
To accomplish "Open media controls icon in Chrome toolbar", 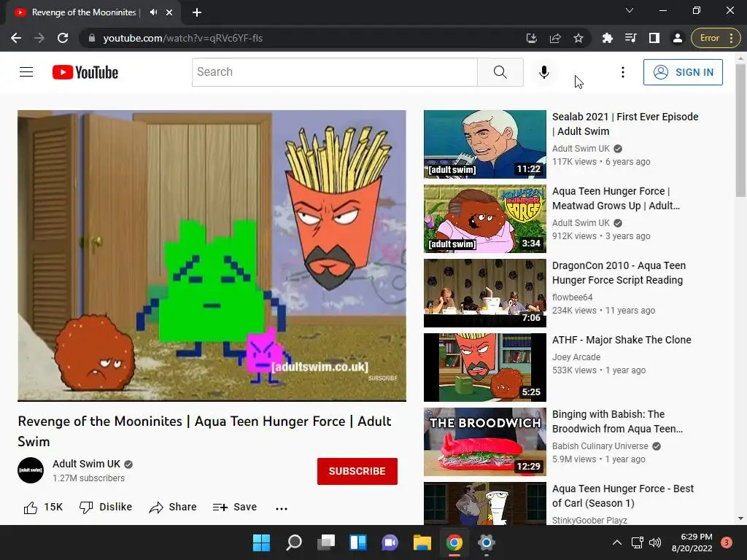I will (631, 38).
